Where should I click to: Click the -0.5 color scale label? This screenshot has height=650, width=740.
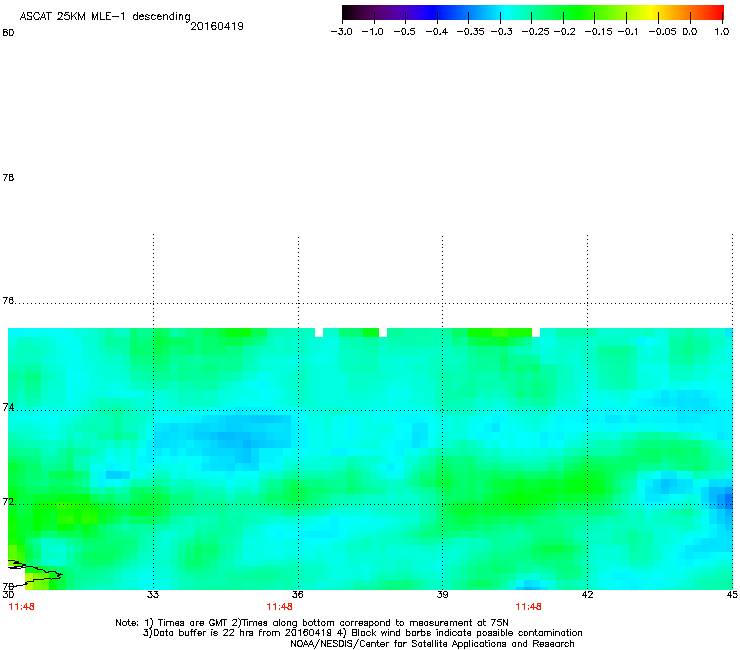click(x=404, y=32)
